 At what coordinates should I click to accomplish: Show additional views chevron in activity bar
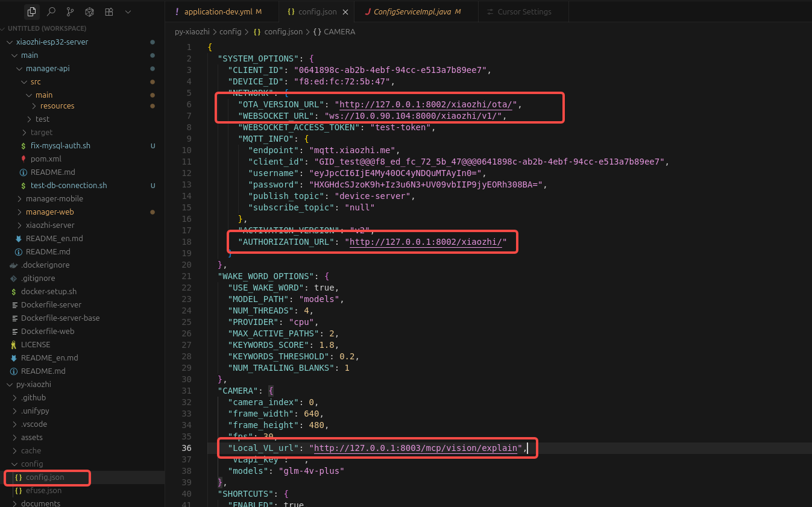(x=128, y=11)
